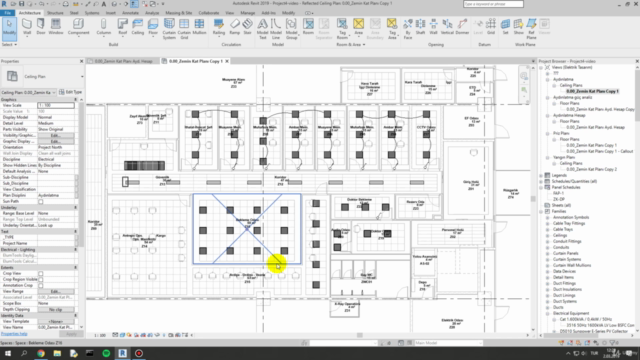Expand the Schedules/Quantities node
Image resolution: width=640 pixels, height=360 pixels.
click(542, 182)
